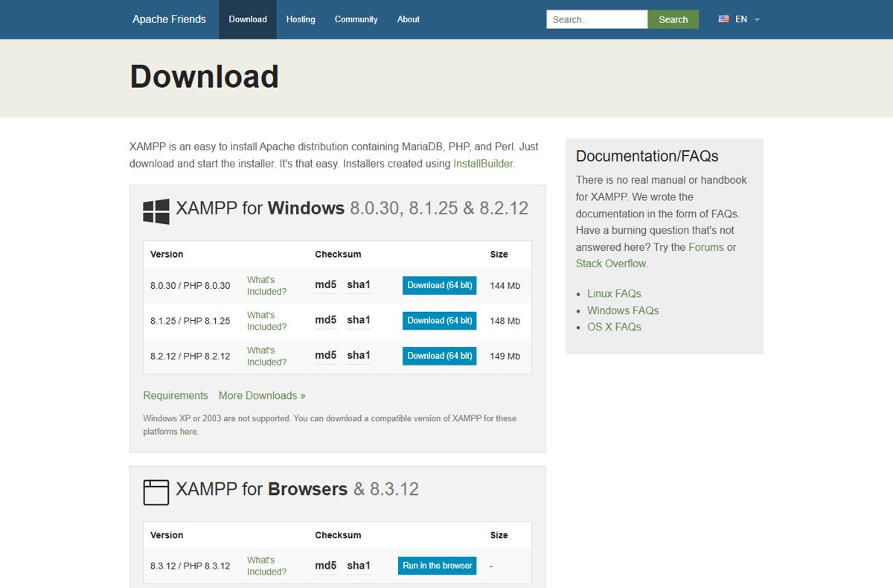Show md5 checksum for 8.3.12
Image resolution: width=893 pixels, height=588 pixels.
[326, 566]
